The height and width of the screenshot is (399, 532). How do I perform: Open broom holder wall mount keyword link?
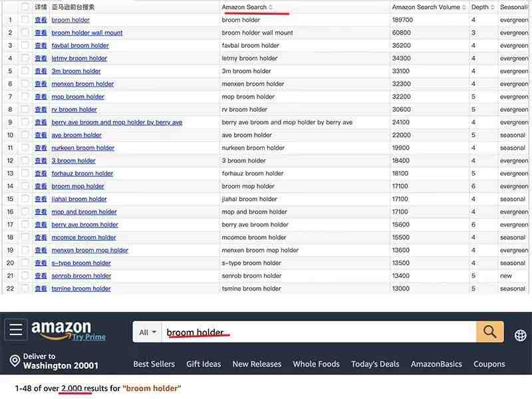87,33
